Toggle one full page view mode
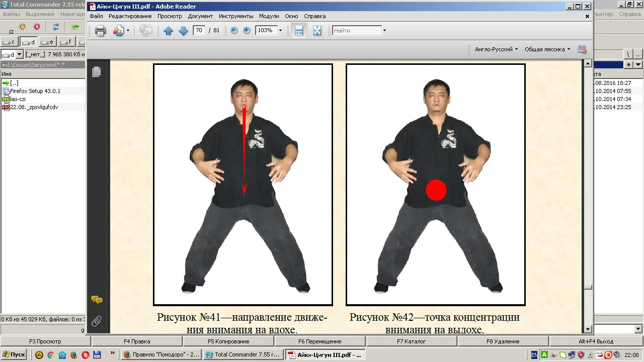This screenshot has height=362, width=644. tap(317, 31)
